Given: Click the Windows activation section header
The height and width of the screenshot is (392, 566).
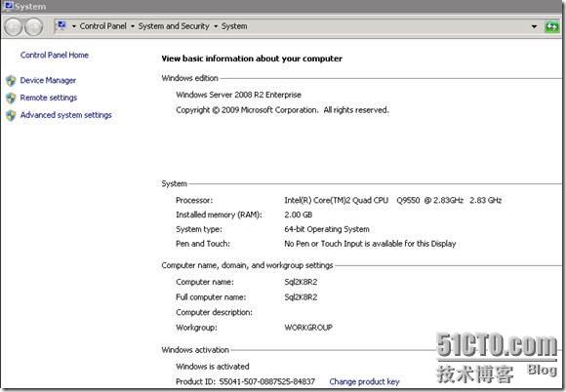Looking at the screenshot, I should pos(195,350).
